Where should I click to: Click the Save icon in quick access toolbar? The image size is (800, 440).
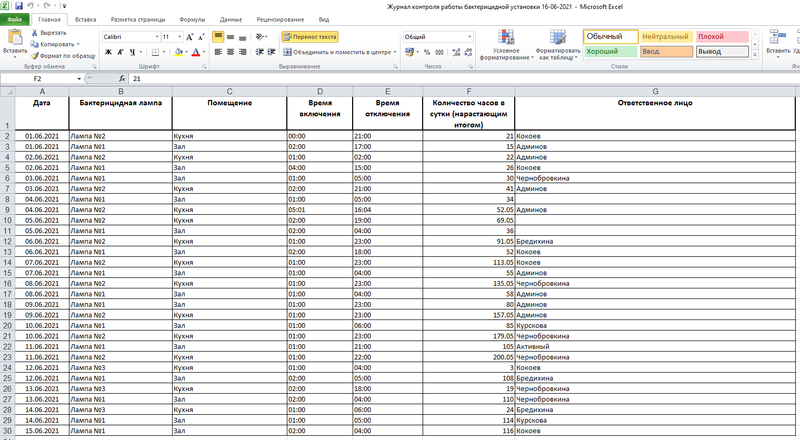click(19, 6)
